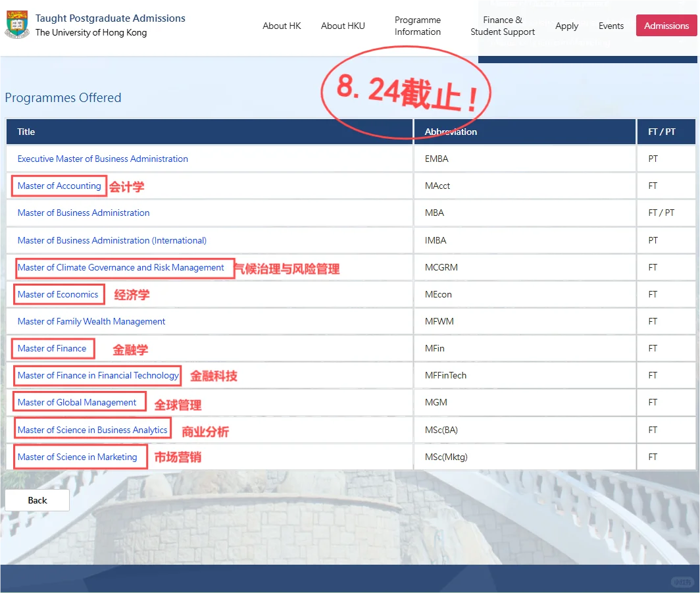This screenshot has width=700, height=593.
Task: Click PT value in IMBA row
Action: tap(653, 240)
